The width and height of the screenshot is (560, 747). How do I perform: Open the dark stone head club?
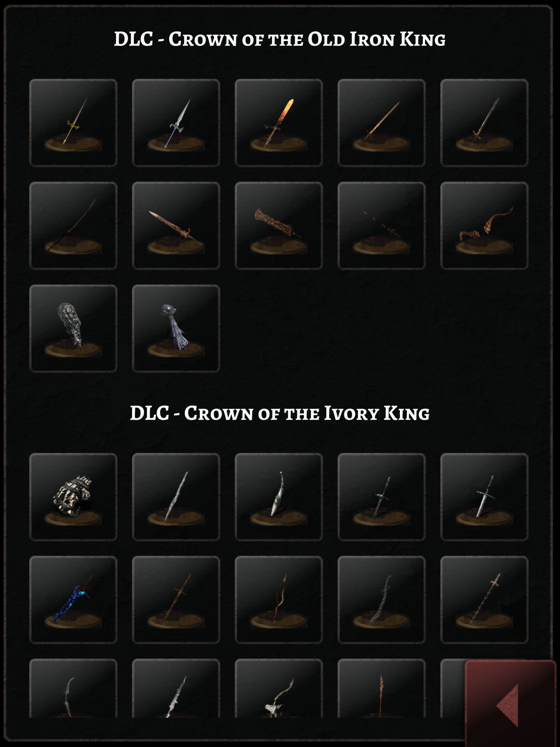[73, 328]
